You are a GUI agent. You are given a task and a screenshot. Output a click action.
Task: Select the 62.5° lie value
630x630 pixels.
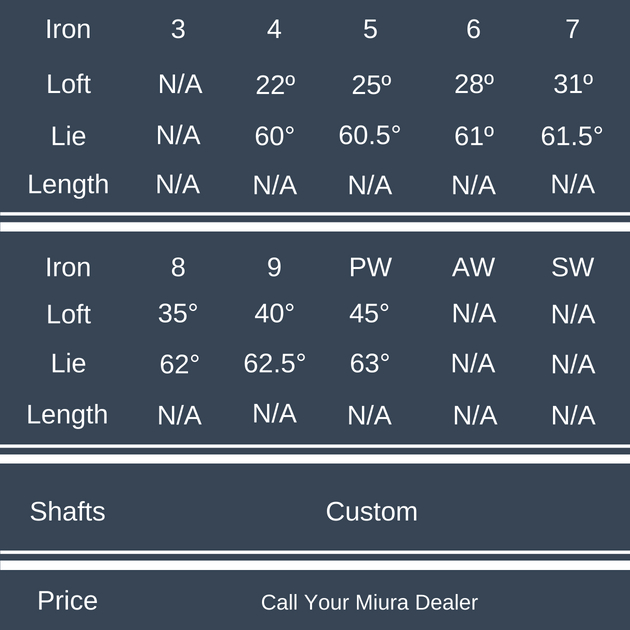(274, 363)
